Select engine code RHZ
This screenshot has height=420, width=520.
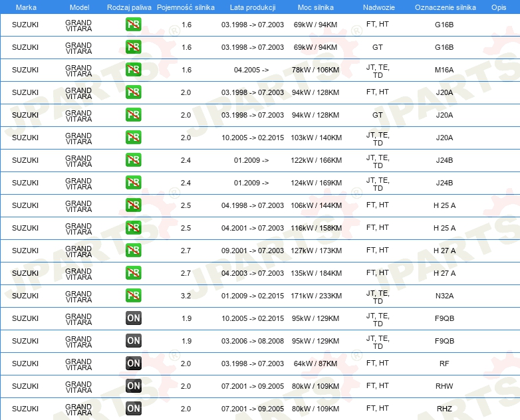coord(444,409)
